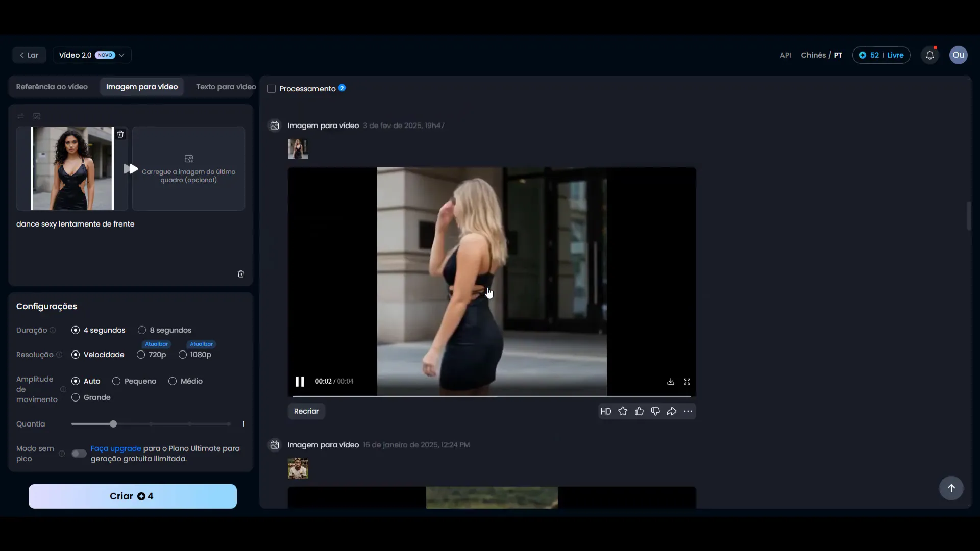Open the woman source thumbnail in results
The width and height of the screenshot is (980, 551).
click(x=298, y=149)
